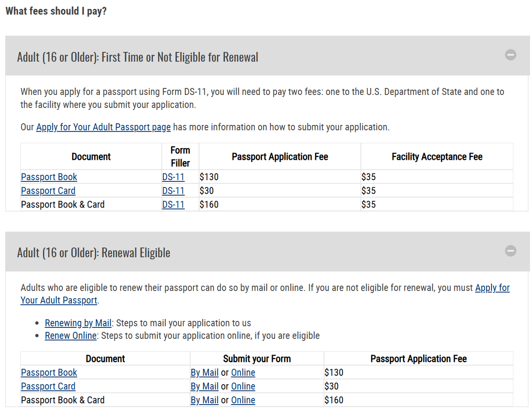532x409 pixels.
Task: Open Passport Card link in renewal table
Action: click(48, 386)
